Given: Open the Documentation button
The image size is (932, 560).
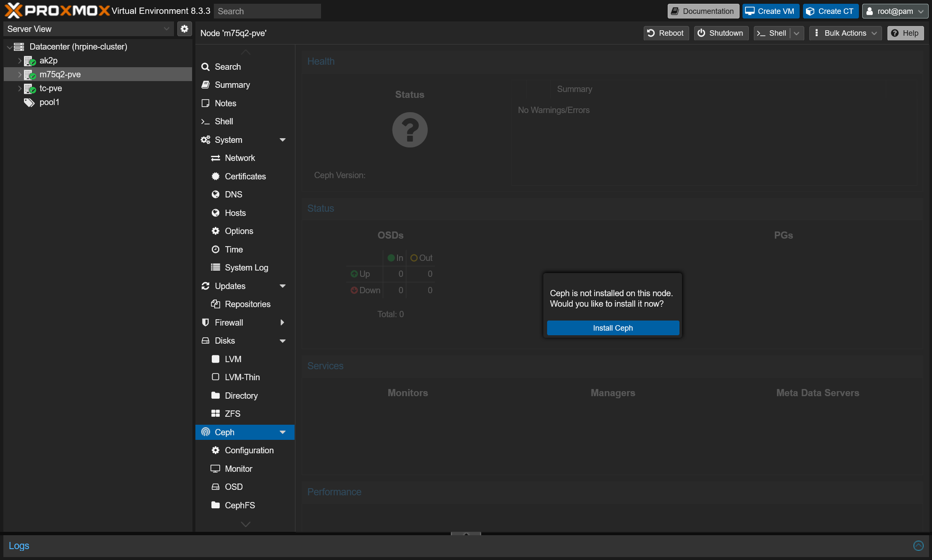Looking at the screenshot, I should pos(703,11).
